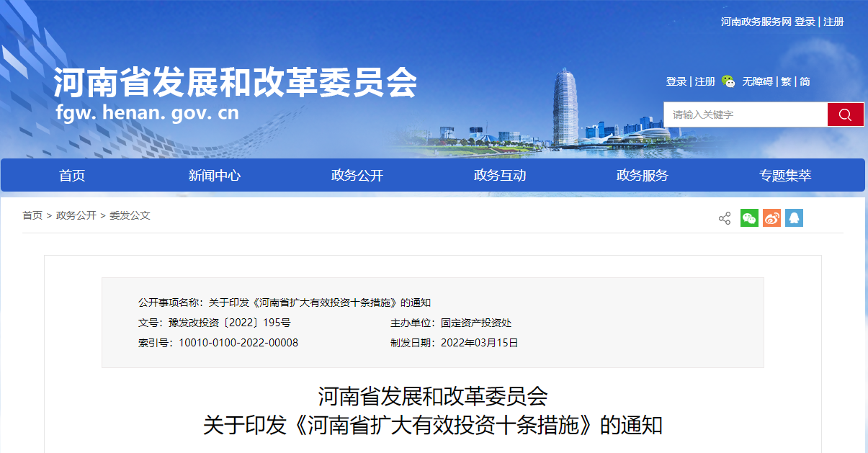Share article via green WeChat button

pyautogui.click(x=749, y=218)
